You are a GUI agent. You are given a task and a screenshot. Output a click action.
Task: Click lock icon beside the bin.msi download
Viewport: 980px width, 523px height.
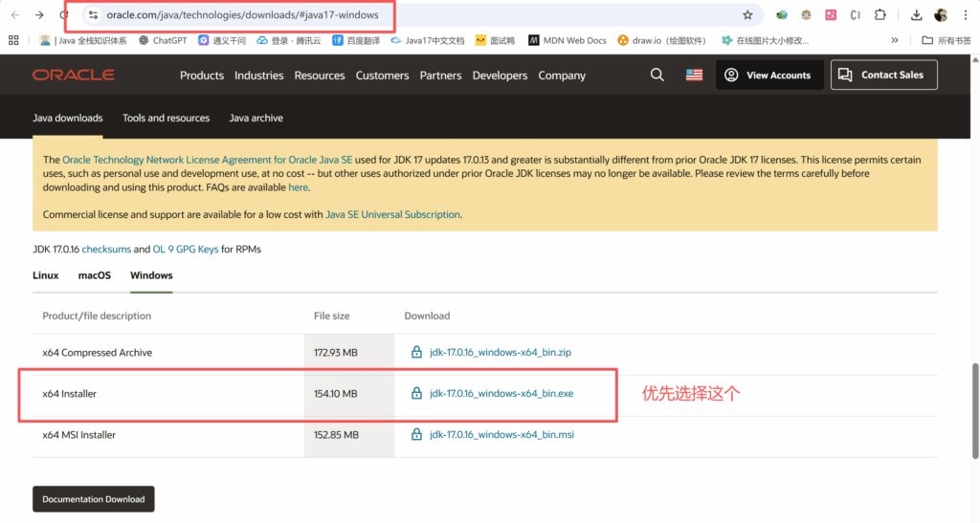coord(416,434)
